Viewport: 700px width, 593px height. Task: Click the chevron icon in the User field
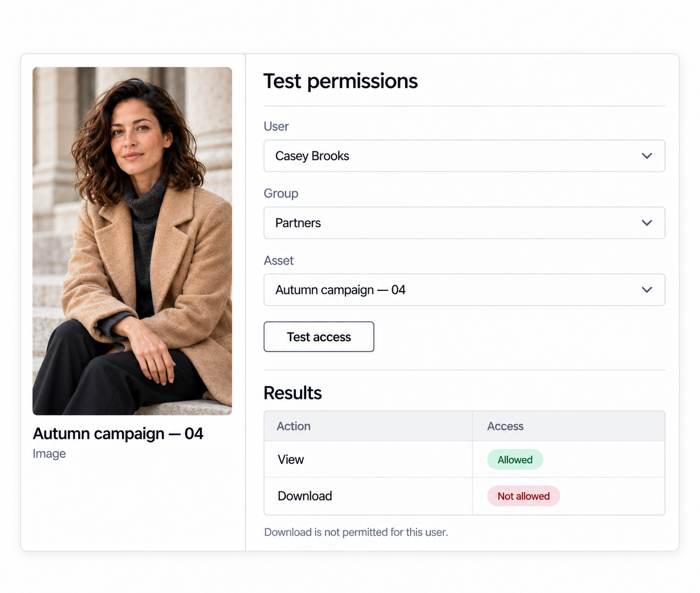(647, 156)
